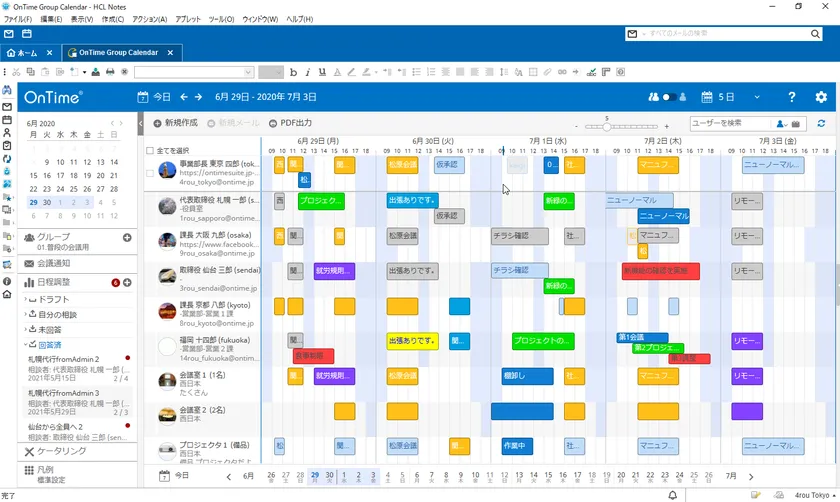This screenshot has width=840, height=502.
Task: Check the 全てを選択 checkbox
Action: 150,151
